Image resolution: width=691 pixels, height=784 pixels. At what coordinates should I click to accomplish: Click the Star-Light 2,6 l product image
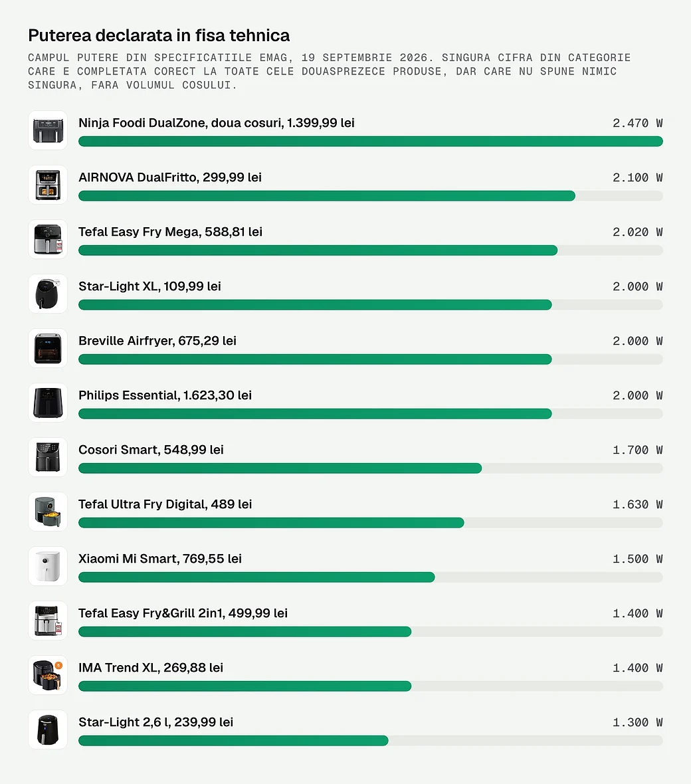(x=47, y=730)
